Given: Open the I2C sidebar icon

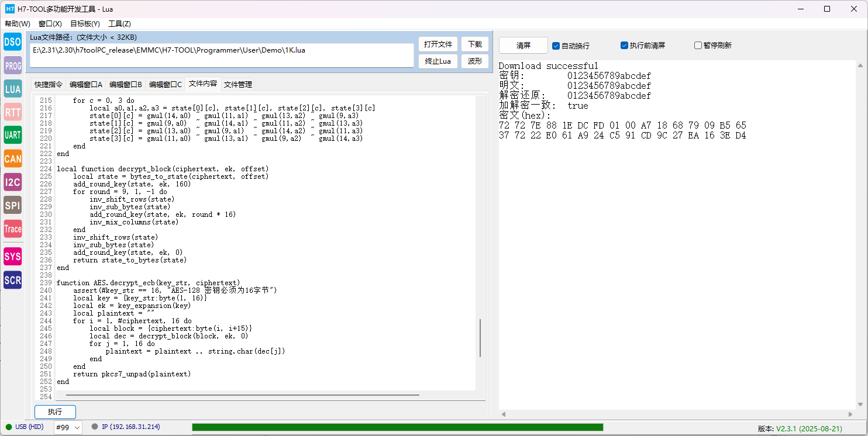Looking at the screenshot, I should [x=13, y=182].
